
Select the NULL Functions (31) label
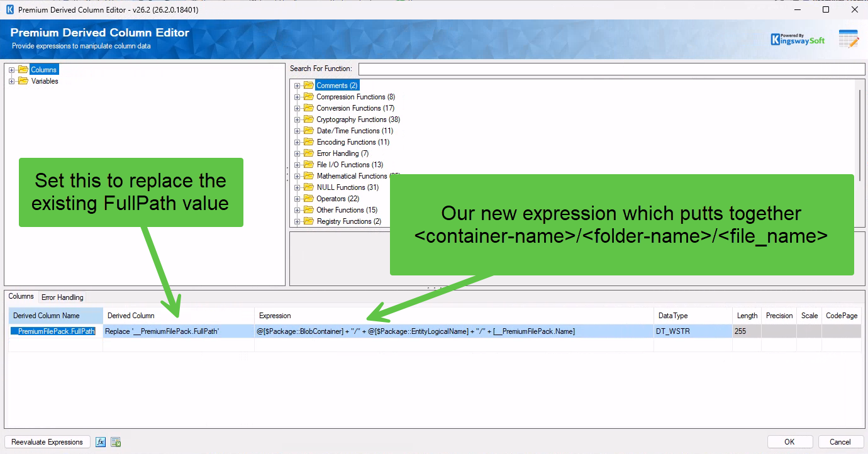pyautogui.click(x=348, y=187)
